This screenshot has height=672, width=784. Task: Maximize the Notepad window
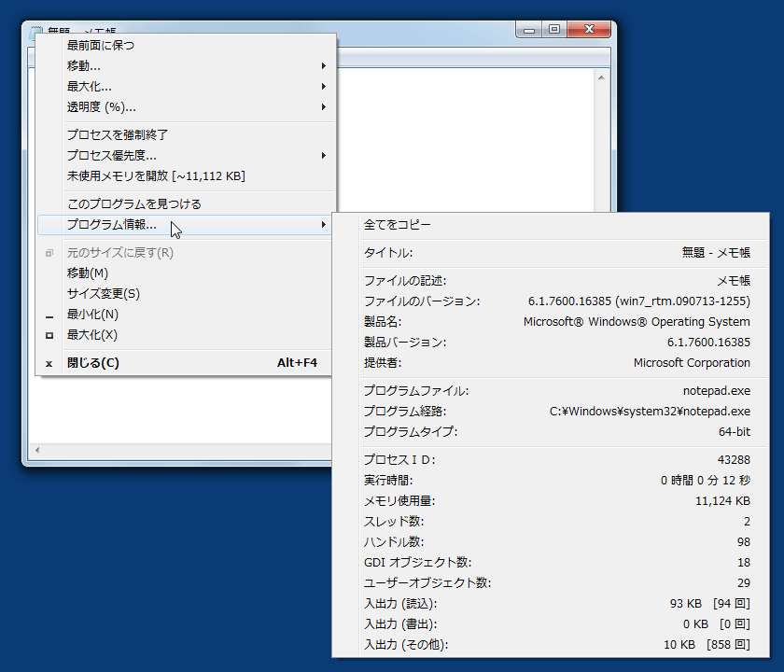click(554, 30)
